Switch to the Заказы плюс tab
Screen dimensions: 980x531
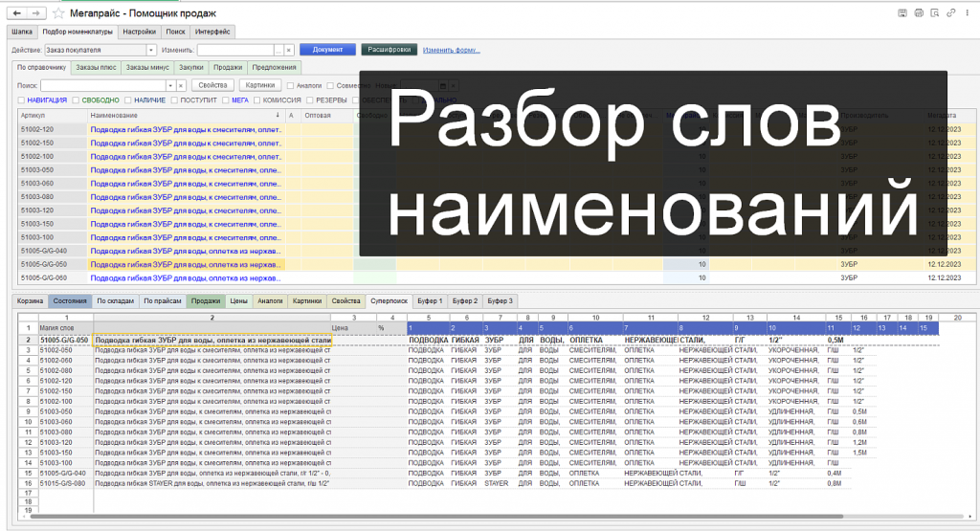click(96, 68)
